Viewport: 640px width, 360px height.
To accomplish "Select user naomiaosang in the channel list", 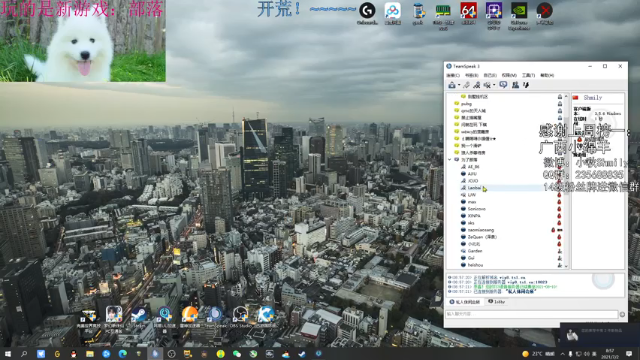I will coord(481,230).
